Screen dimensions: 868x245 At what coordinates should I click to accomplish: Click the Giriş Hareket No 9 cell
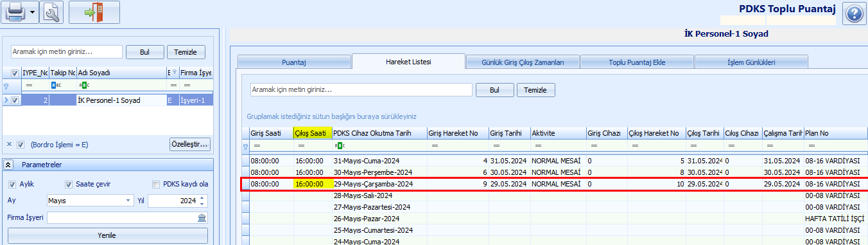pos(458,184)
